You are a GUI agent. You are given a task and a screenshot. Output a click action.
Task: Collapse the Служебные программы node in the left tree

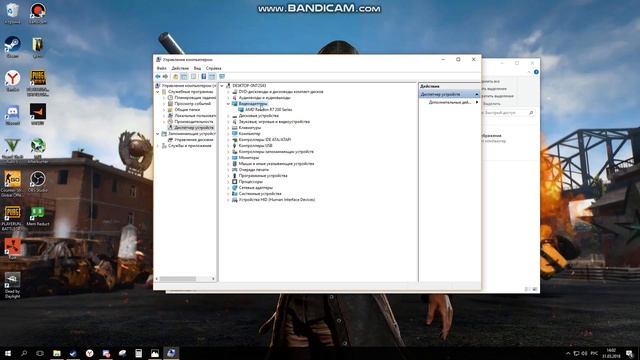pos(158,92)
